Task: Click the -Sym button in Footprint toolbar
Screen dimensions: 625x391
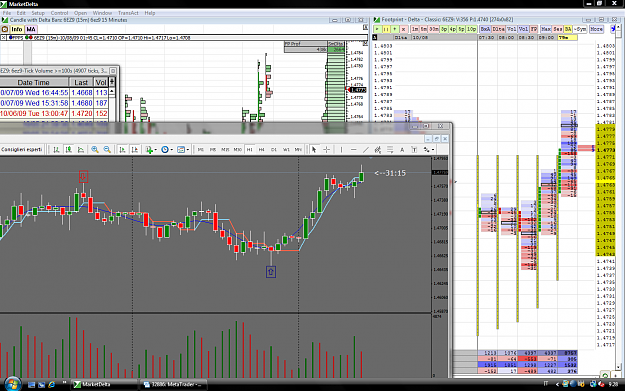Action: (580, 29)
